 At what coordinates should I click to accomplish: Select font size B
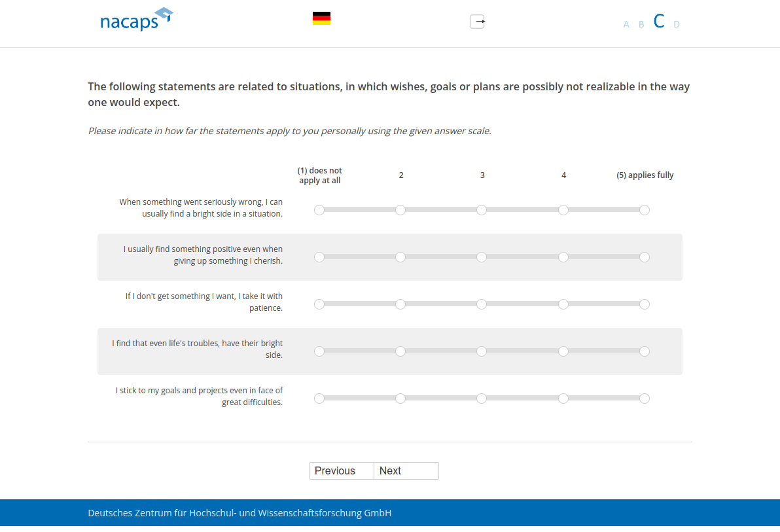(641, 25)
